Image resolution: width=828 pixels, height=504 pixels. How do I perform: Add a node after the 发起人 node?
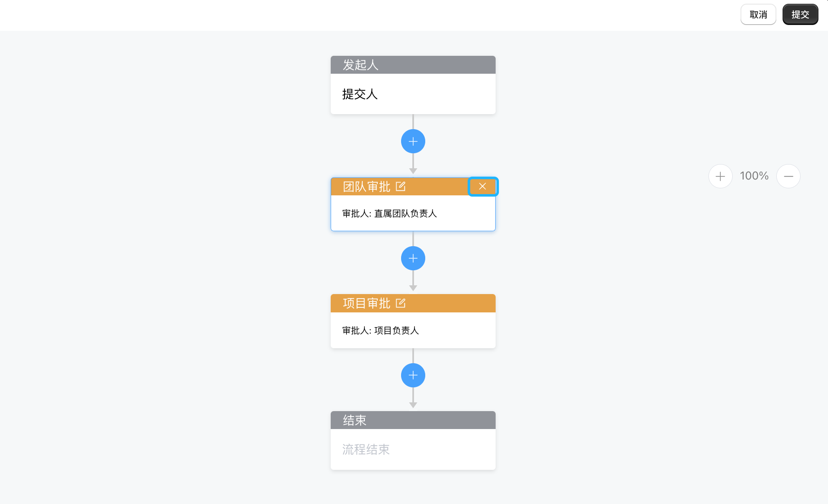413,142
